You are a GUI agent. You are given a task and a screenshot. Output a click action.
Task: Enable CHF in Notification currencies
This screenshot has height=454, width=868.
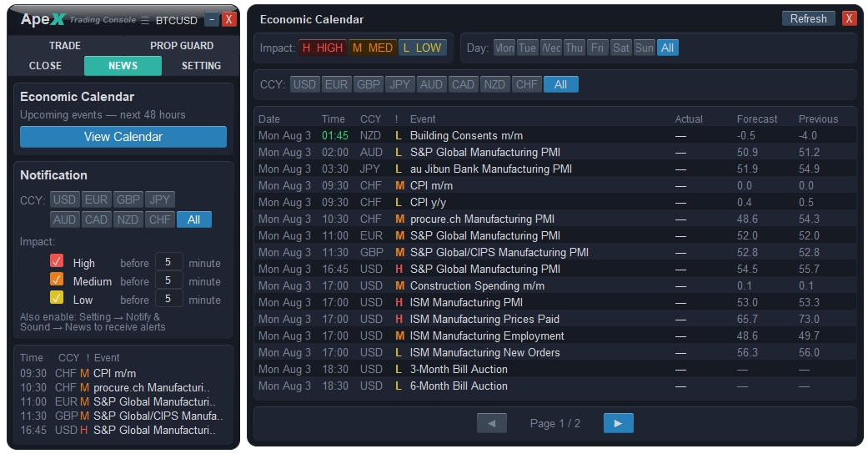(159, 219)
